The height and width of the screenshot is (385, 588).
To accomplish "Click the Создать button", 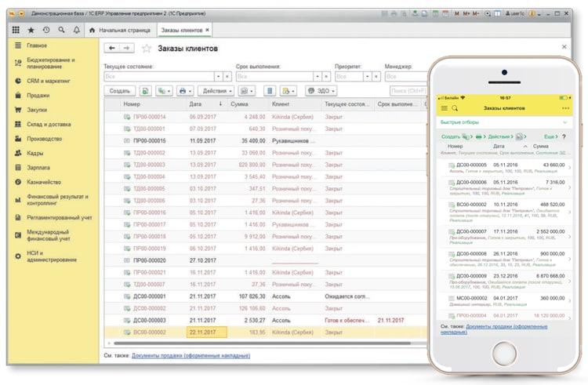I will [119, 91].
